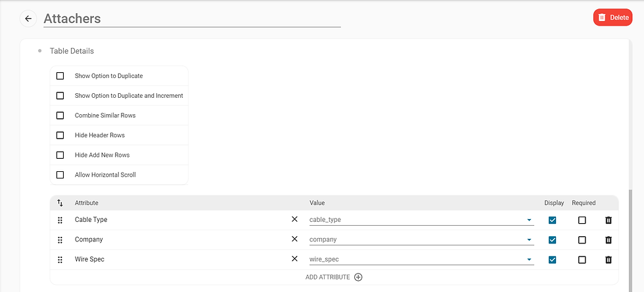Click the Value column header

coord(317,203)
